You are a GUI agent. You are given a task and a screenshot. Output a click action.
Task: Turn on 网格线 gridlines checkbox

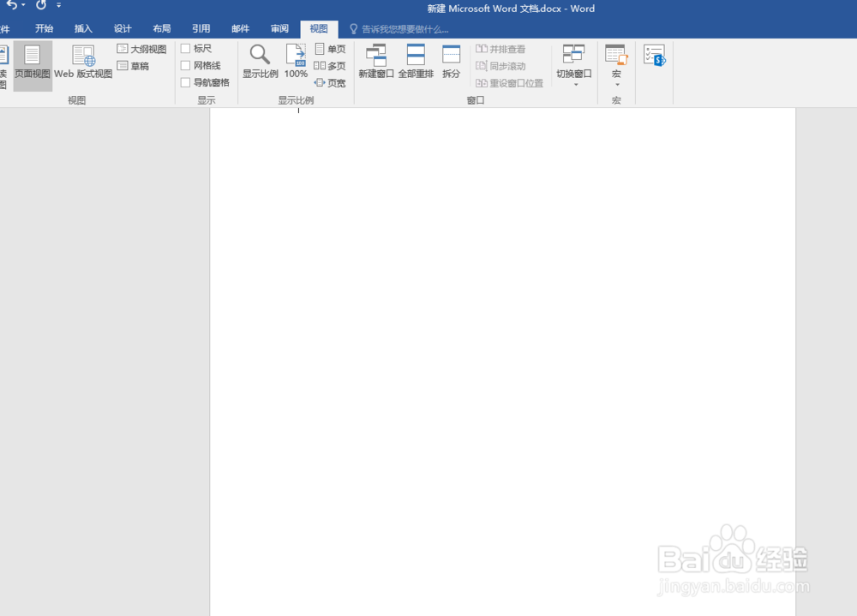coord(185,66)
